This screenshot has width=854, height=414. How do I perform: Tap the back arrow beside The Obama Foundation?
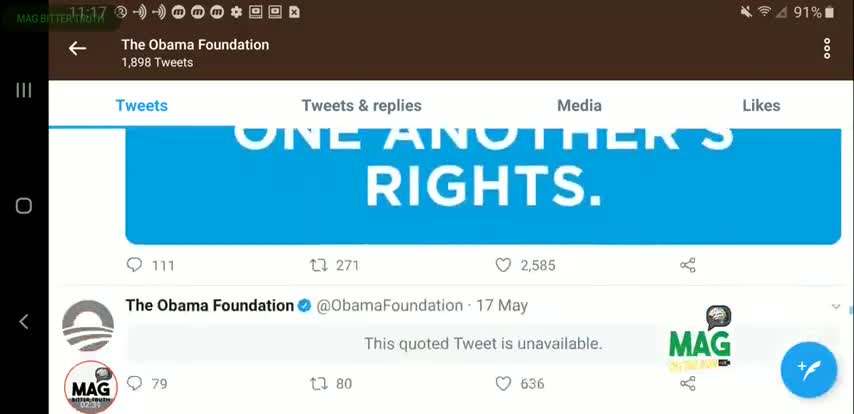click(x=77, y=49)
